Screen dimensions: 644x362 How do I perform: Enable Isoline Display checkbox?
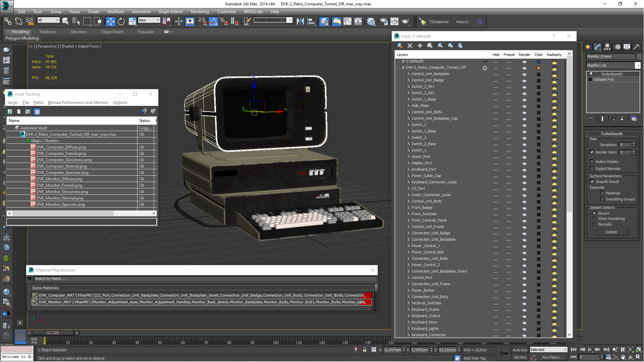tap(592, 162)
